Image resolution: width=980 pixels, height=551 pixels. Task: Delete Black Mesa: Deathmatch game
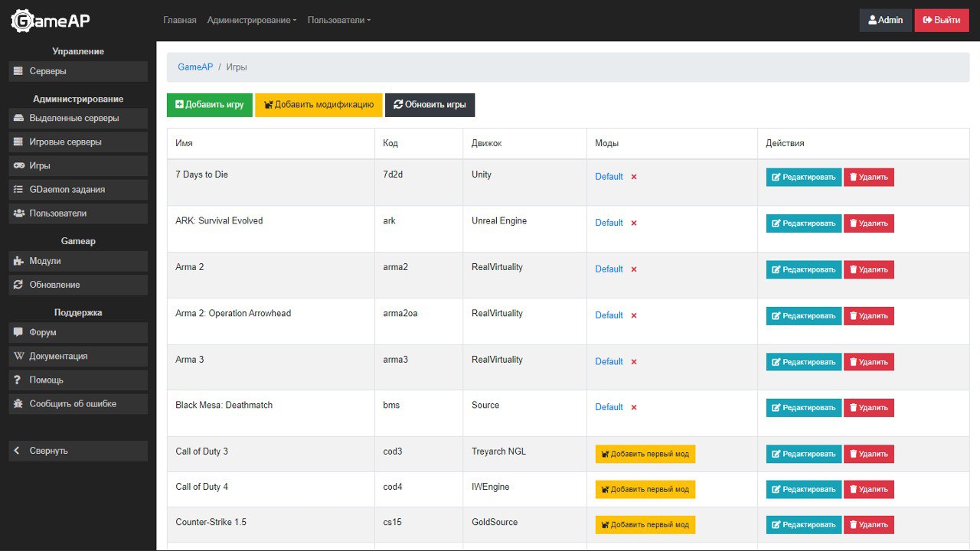(x=869, y=408)
